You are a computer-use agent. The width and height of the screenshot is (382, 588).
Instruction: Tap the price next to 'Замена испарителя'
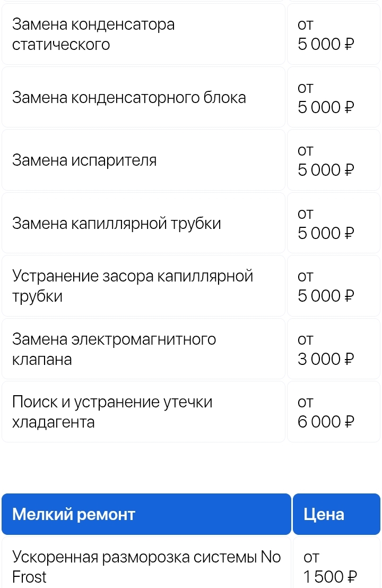point(333,160)
